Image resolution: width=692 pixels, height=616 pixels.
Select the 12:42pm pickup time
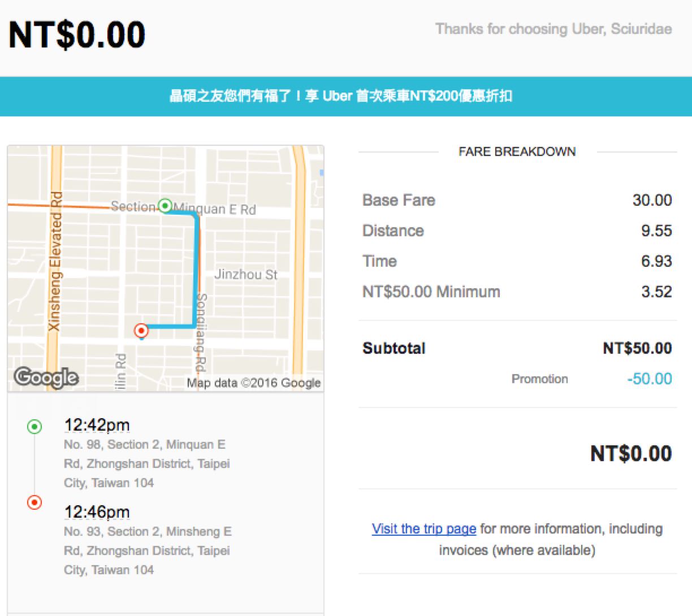coord(97,425)
